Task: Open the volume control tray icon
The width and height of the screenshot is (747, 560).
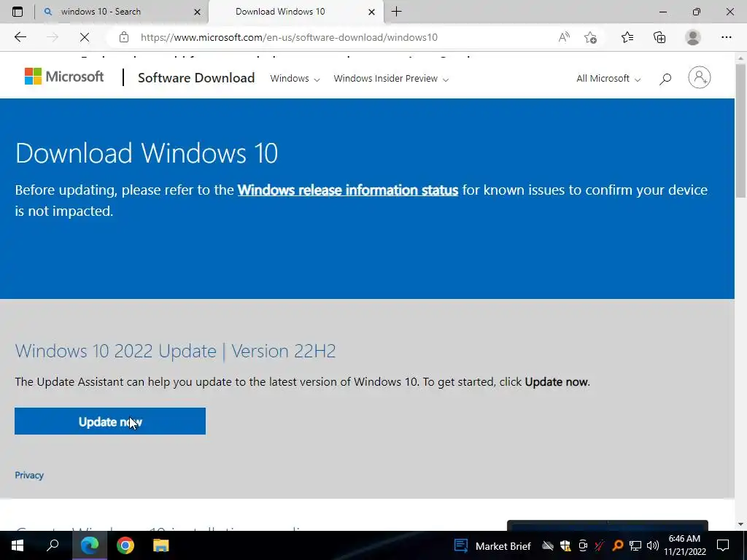Action: (x=653, y=545)
